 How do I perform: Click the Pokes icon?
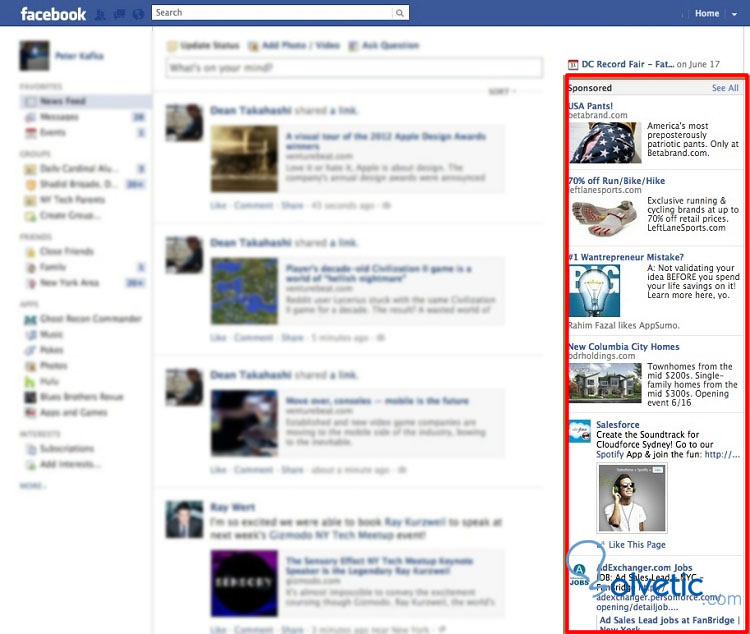30,350
